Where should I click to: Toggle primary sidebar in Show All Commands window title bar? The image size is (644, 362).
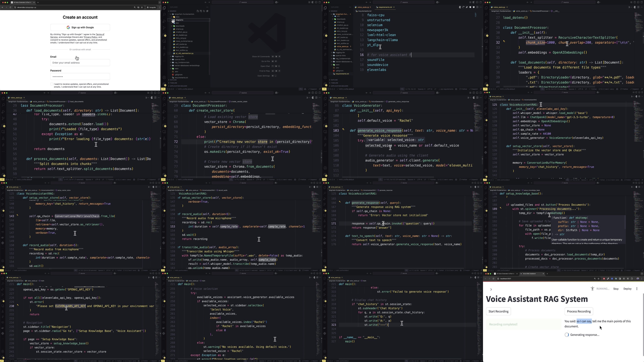[313, 2]
